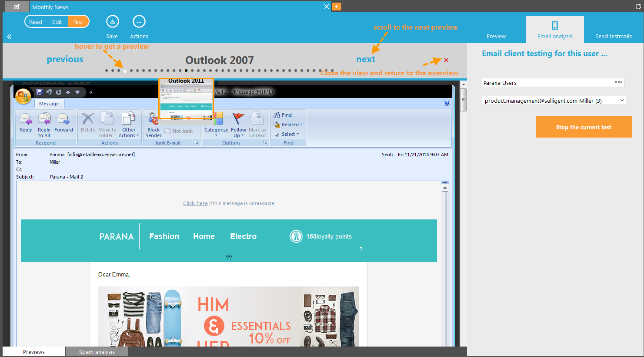644x357 pixels.
Task: Switch to Read mode
Action: click(x=36, y=22)
